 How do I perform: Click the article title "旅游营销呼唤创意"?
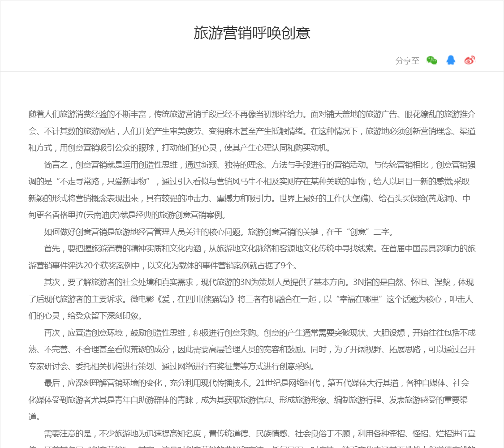(x=252, y=33)
